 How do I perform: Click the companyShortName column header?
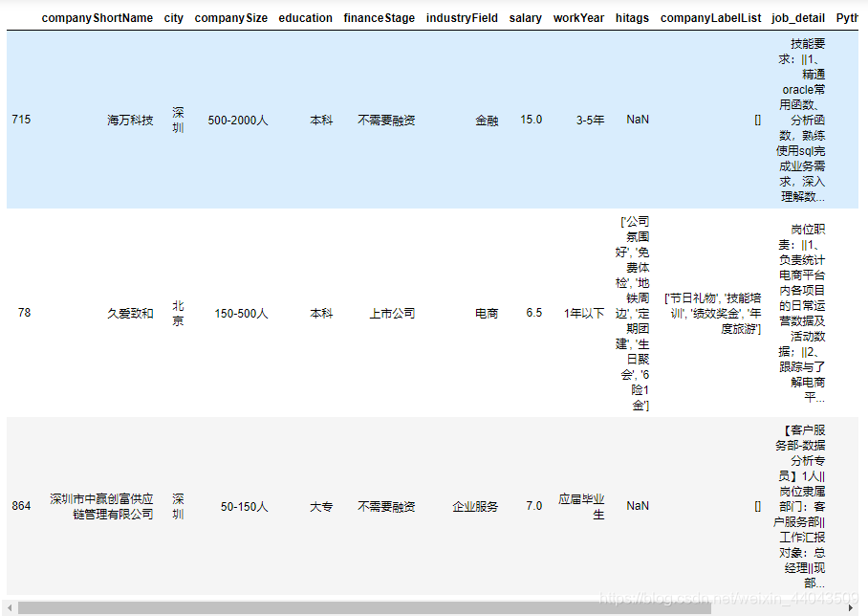tap(98, 18)
